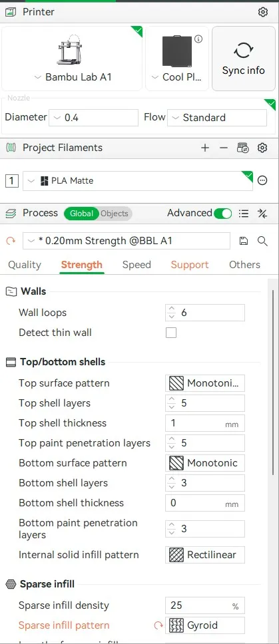The image size is (279, 644).
Task: Switch process scope to Objects
Action: coord(115,214)
